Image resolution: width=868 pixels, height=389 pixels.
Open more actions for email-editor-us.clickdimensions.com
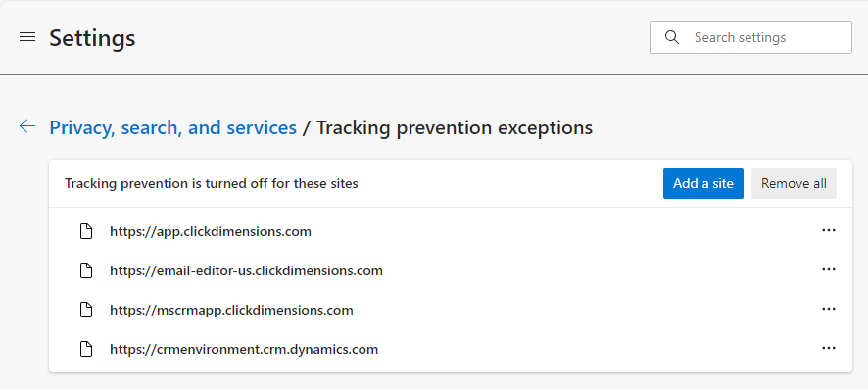point(828,269)
